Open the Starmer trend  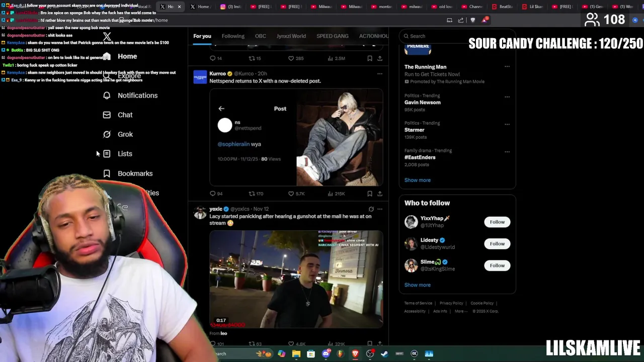tap(415, 130)
